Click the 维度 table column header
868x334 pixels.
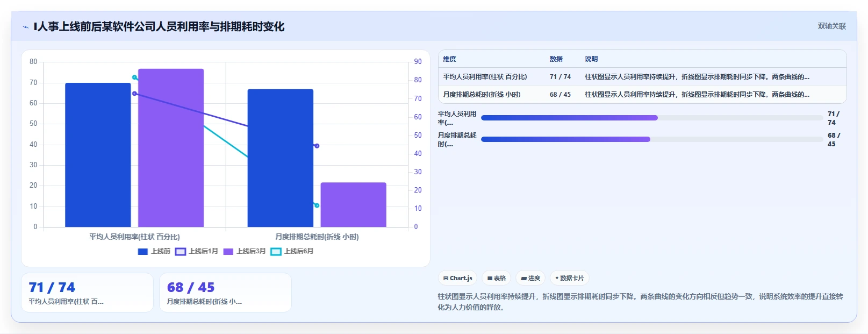(450, 59)
